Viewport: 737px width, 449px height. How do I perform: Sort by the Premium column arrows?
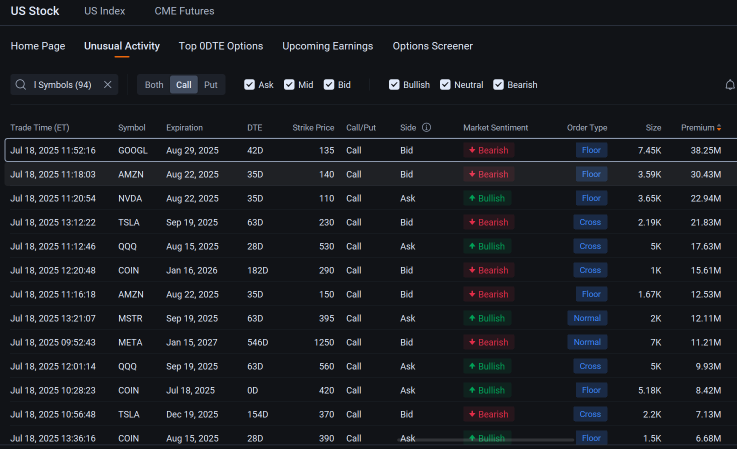[x=719, y=127]
